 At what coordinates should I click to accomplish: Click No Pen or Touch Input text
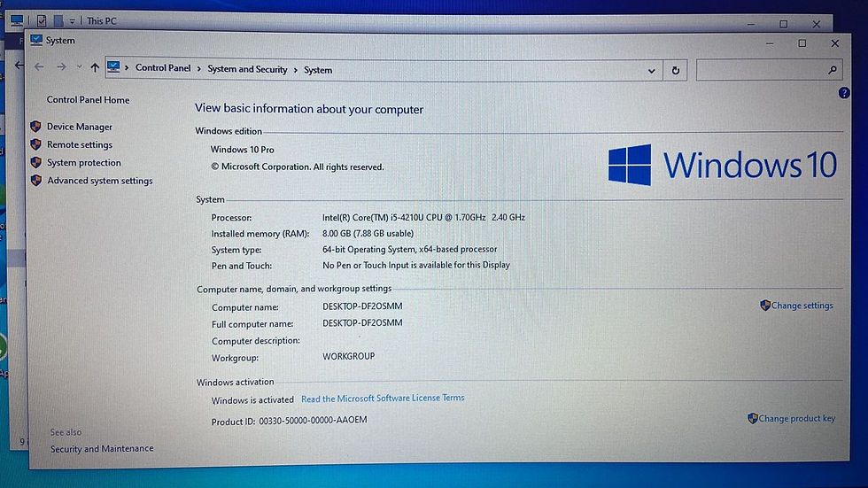click(416, 265)
